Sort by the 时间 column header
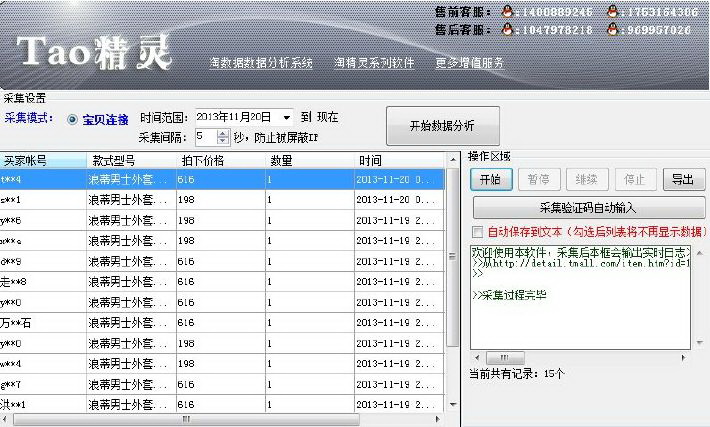Screen dimensions: 710x427 coord(400,160)
